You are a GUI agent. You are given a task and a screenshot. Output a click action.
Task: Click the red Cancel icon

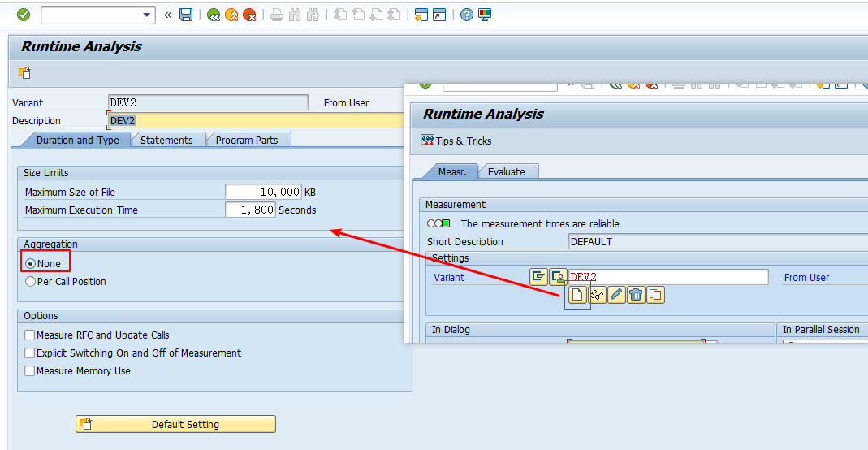pyautogui.click(x=249, y=15)
